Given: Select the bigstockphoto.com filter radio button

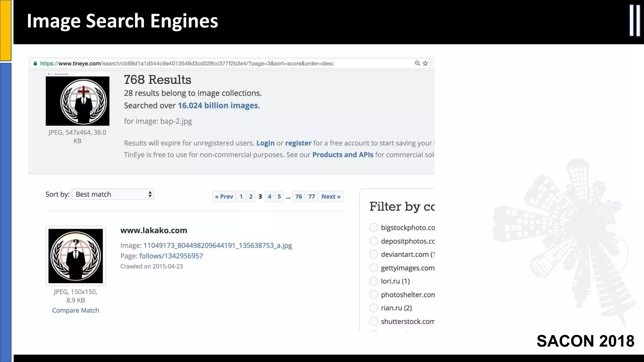Looking at the screenshot, I should pos(374,228).
